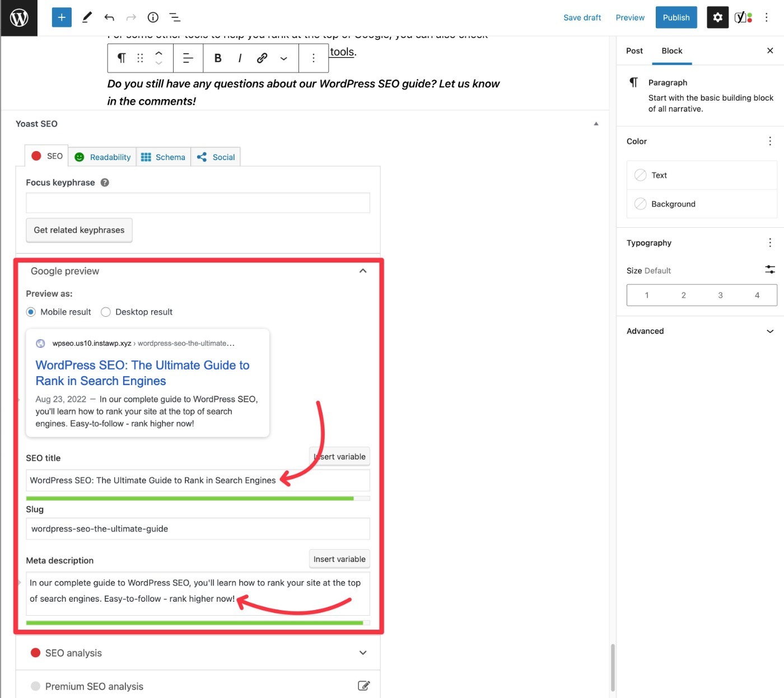Click the Premium SEO analysis edit icon
Viewport: 784px width, 698px height.
[x=364, y=686]
